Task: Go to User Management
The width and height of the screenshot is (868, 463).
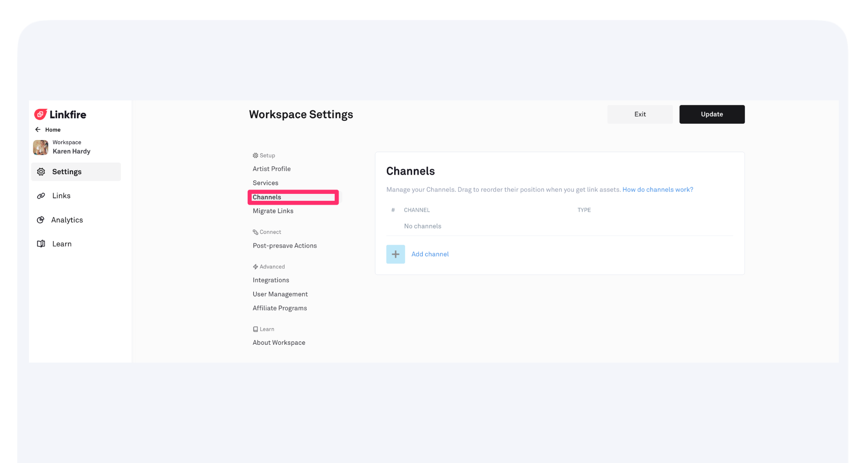Action: [x=280, y=294]
